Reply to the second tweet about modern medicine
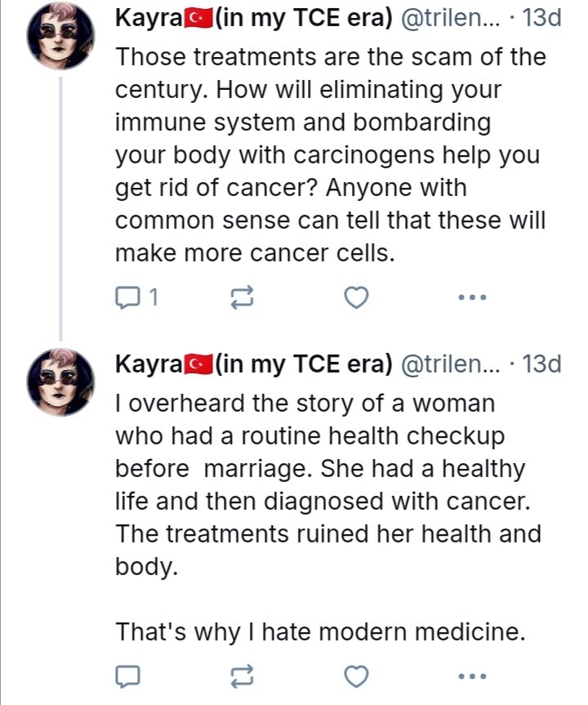The image size is (588, 705). pos(128,676)
